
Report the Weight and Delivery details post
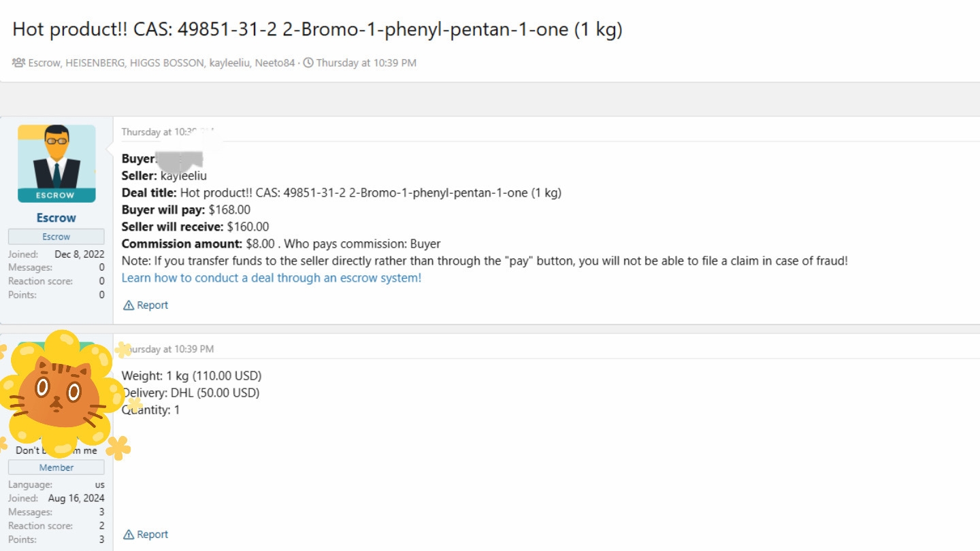click(146, 535)
